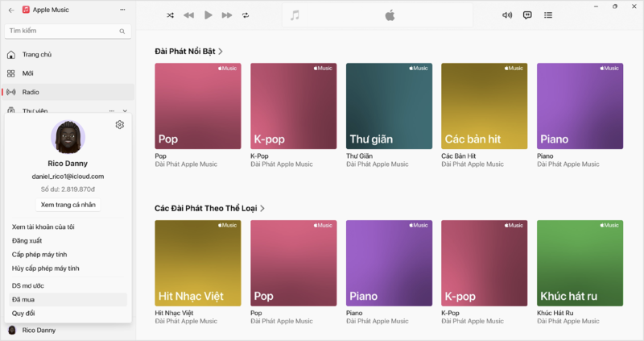Click the music note artwork placeholder
Screen dimensions: 644x341
click(295, 15)
